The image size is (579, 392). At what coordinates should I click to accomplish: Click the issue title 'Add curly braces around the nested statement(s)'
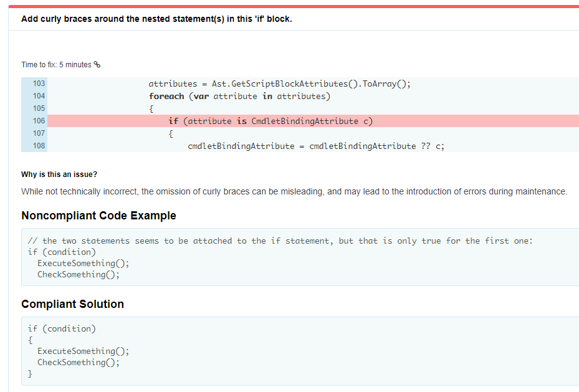click(x=156, y=19)
